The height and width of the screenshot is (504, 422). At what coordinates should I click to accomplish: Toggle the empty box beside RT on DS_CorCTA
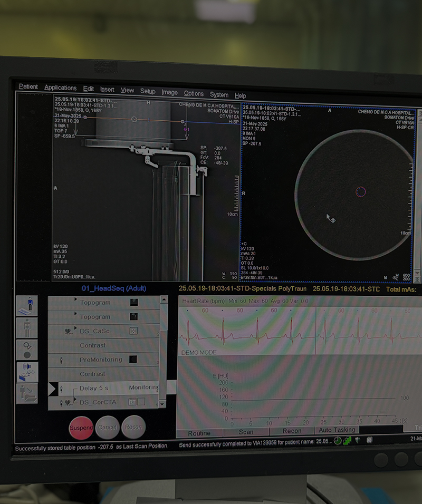tap(141, 402)
